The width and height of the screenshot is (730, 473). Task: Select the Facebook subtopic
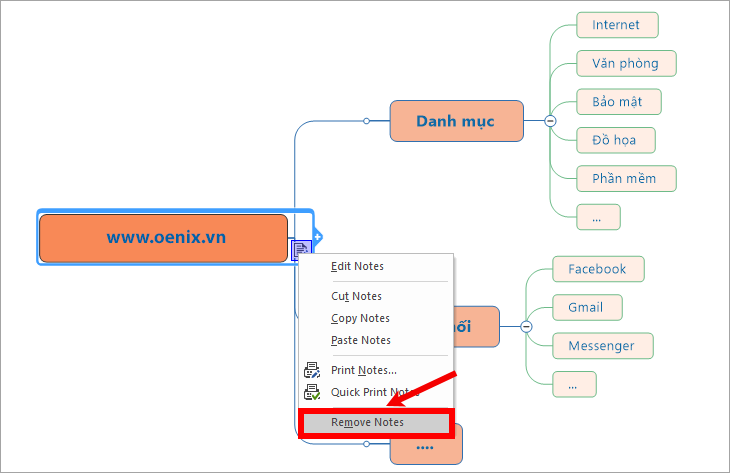[x=598, y=269]
